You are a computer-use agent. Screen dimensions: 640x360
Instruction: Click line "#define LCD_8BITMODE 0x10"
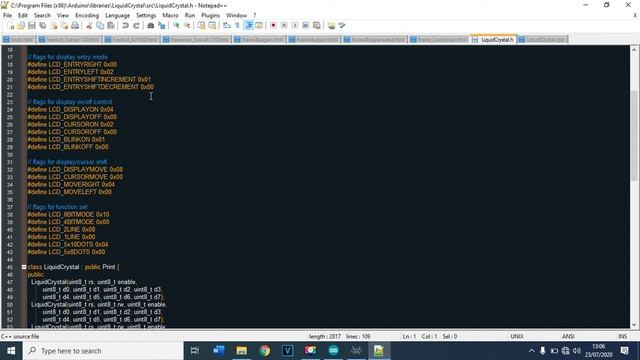tap(69, 214)
